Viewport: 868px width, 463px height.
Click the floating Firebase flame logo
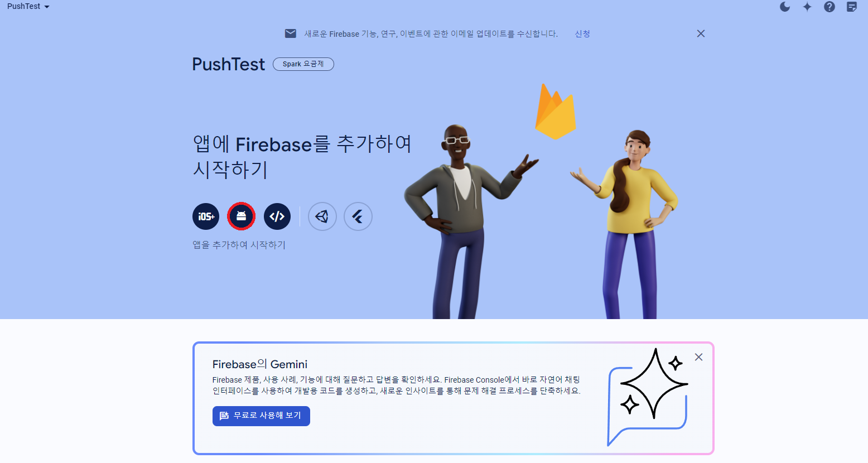click(x=555, y=112)
